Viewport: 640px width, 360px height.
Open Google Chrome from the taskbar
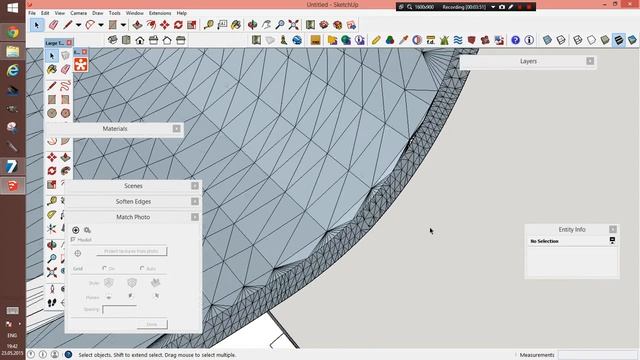coord(13,32)
